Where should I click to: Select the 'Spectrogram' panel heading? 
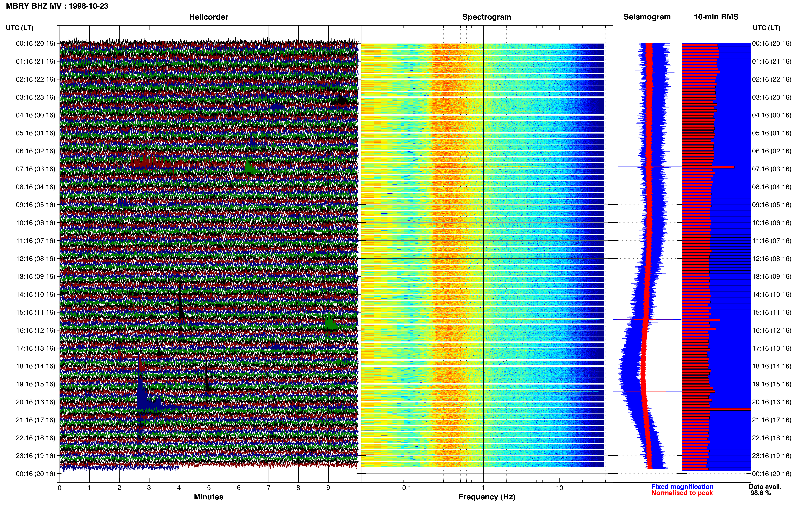487,17
